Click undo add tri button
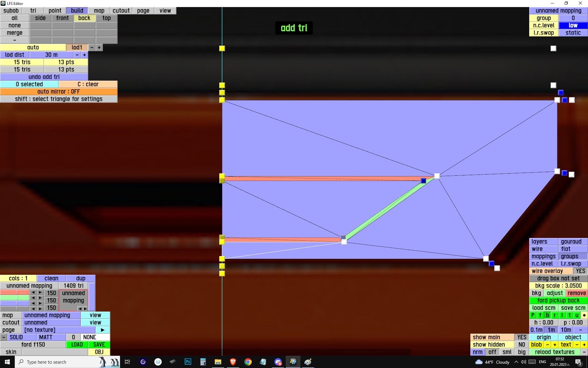Viewport: 588px width, 368px height. [x=44, y=77]
